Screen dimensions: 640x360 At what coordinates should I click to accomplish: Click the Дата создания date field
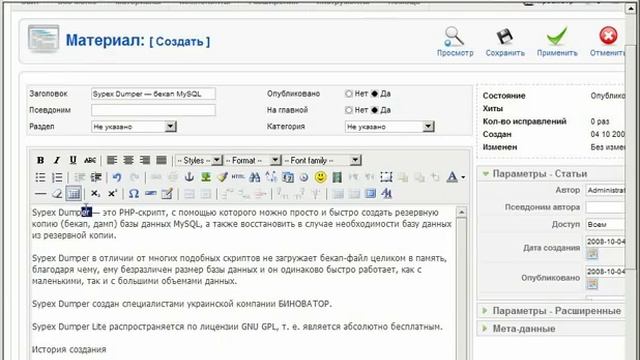tap(605, 242)
